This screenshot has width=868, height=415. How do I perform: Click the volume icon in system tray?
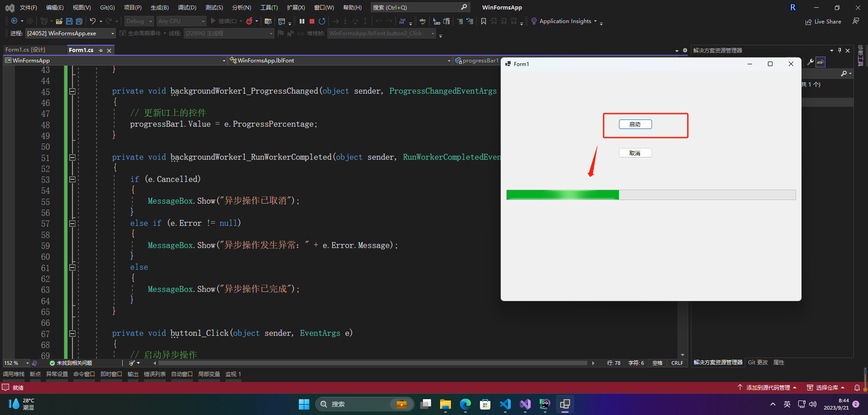tap(813, 404)
